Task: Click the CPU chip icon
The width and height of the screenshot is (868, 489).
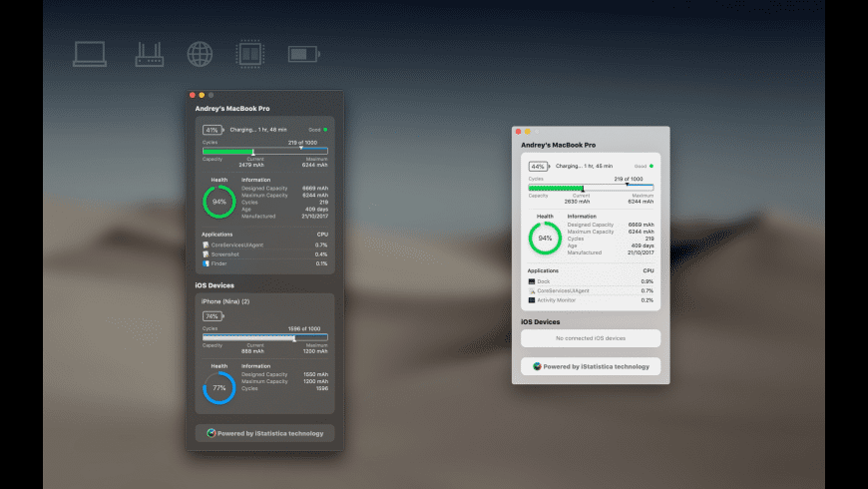Action: [x=250, y=54]
